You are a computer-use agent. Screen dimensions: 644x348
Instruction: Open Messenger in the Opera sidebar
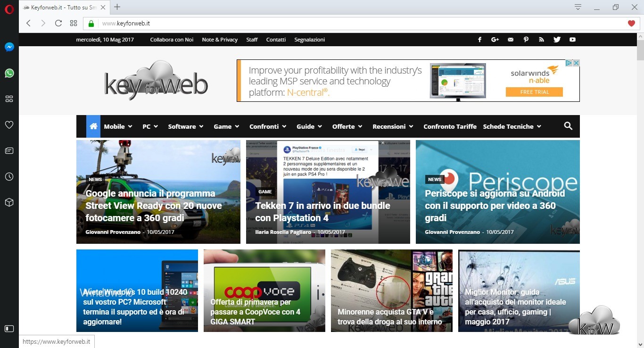pos(9,47)
